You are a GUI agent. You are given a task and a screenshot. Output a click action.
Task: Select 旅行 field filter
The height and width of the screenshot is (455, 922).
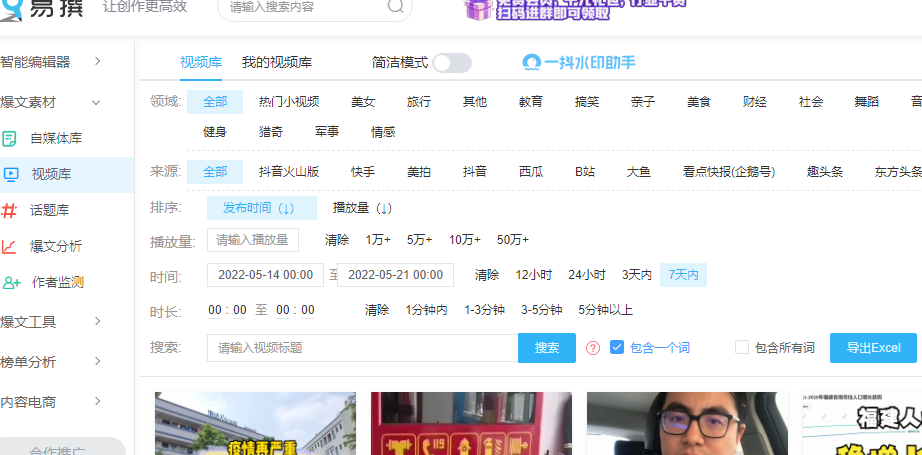(419, 102)
